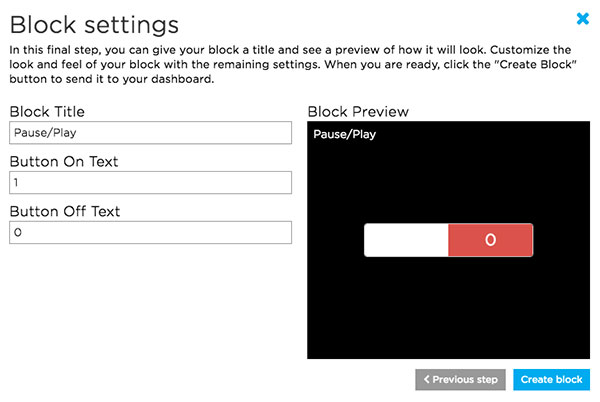The image size is (600, 402).
Task: Focus the Button On Text field
Action: [x=150, y=183]
